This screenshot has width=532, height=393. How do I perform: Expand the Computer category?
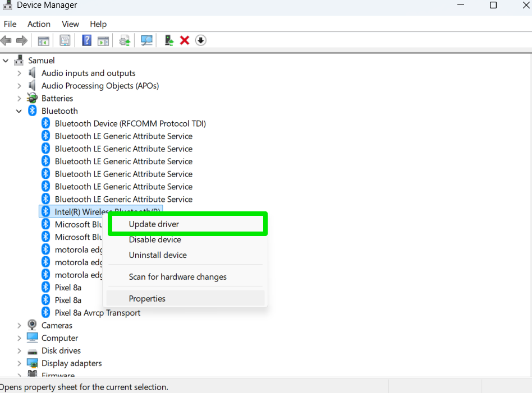point(19,338)
